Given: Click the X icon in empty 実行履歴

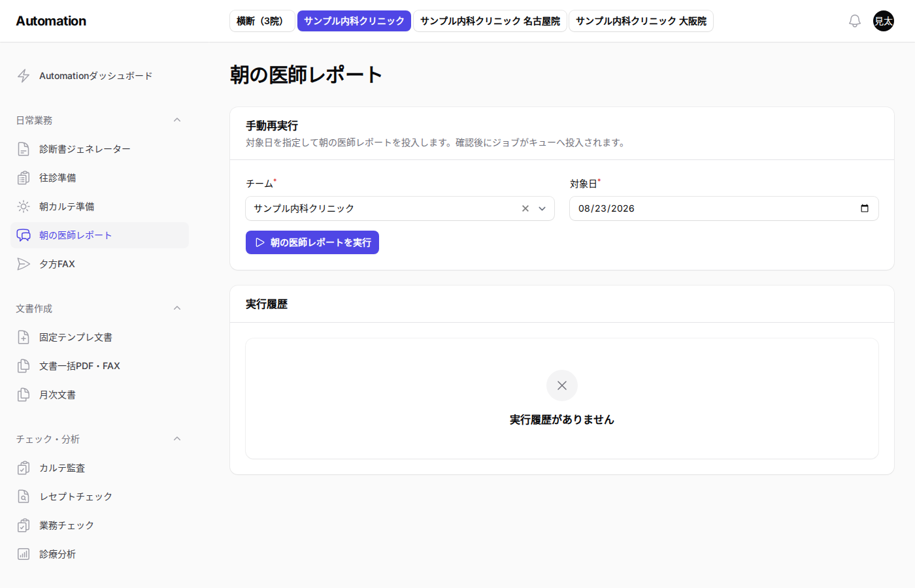Looking at the screenshot, I should pyautogui.click(x=562, y=385).
